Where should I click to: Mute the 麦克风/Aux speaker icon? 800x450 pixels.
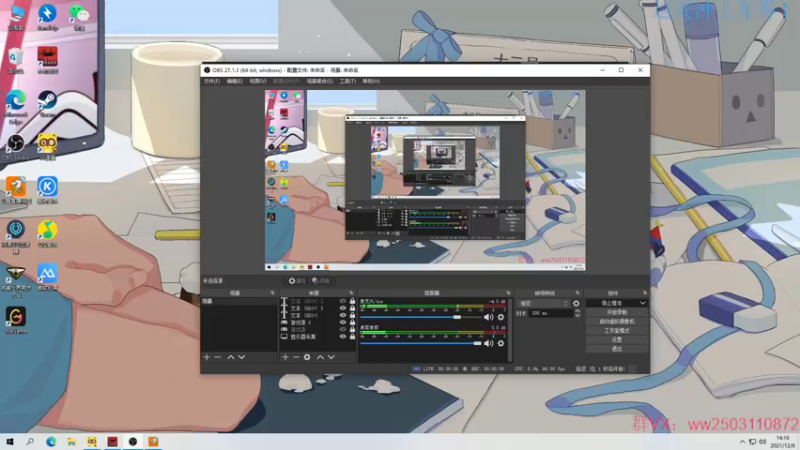[488, 317]
